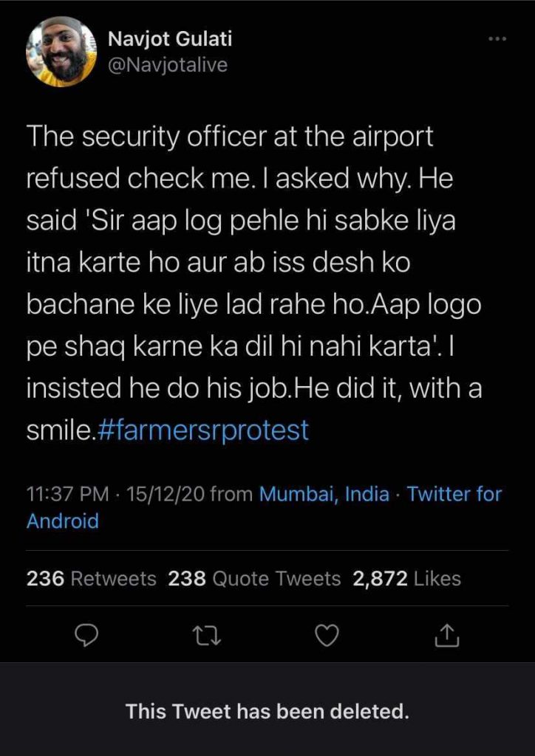Open the Mumbai, India location link
535x756 pixels.
(x=324, y=494)
